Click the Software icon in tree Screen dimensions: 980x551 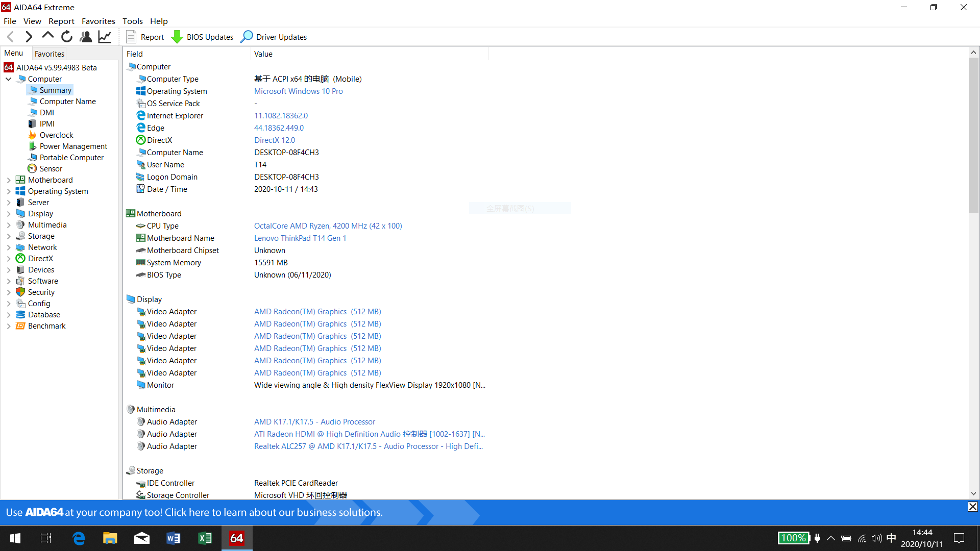[20, 281]
